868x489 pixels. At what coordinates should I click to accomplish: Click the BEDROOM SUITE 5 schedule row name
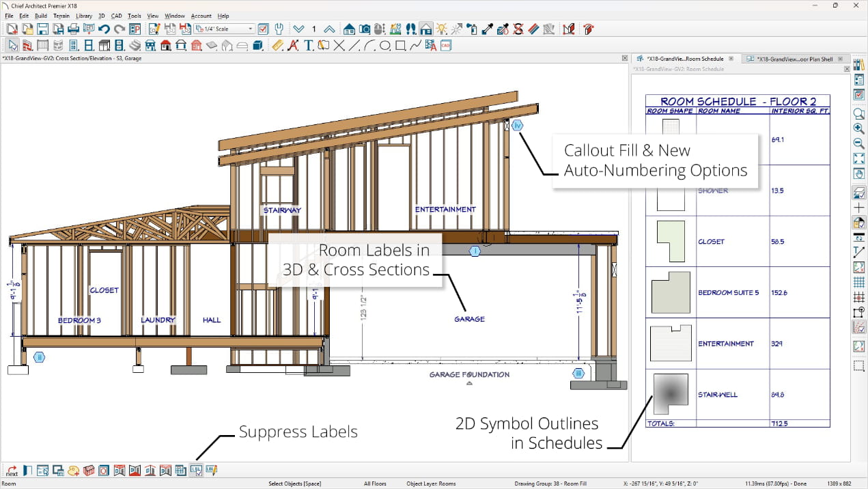click(728, 292)
